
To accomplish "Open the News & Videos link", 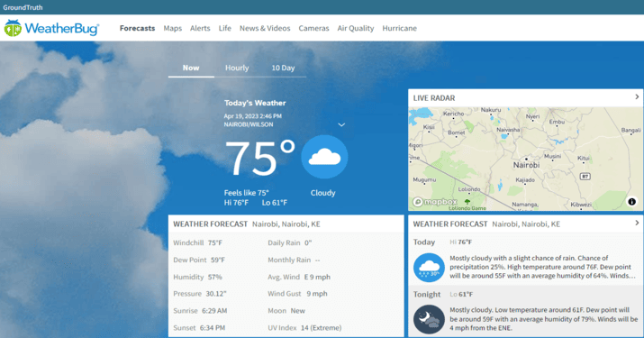I will (x=265, y=28).
